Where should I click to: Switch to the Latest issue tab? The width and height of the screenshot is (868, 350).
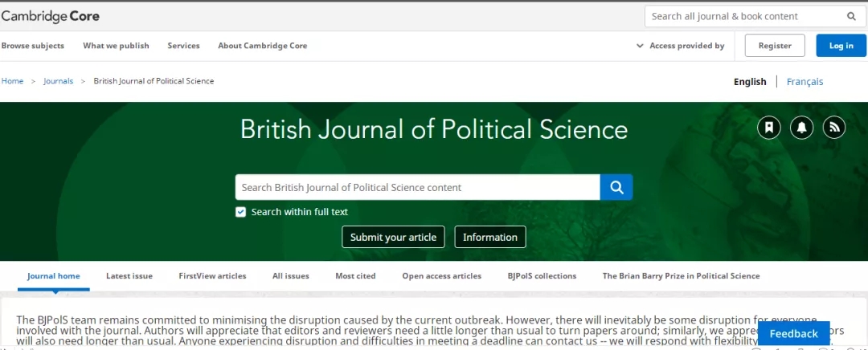coord(129,276)
